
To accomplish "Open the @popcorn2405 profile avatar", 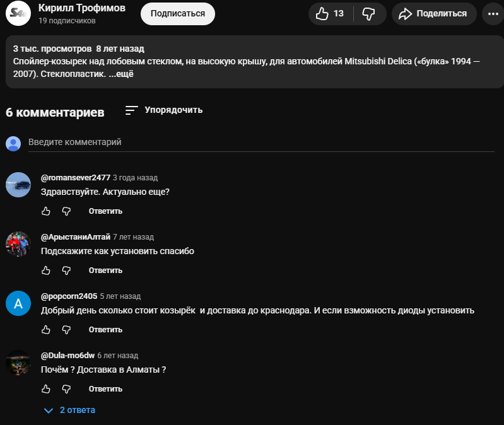I will coord(18,303).
